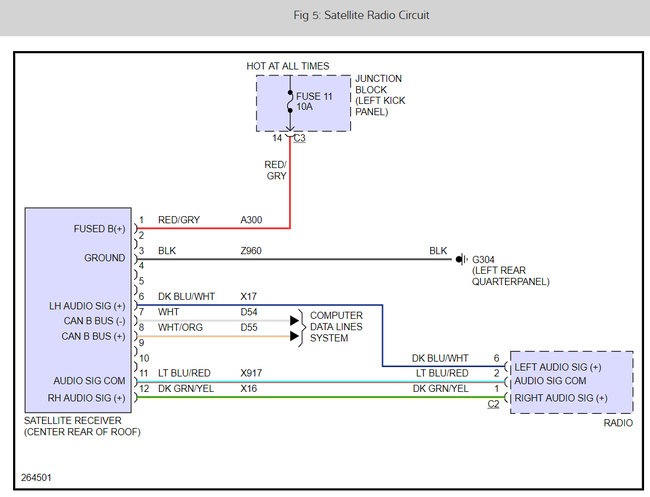
Task: Click the GROUND pin label in receiver
Action: tap(104, 258)
